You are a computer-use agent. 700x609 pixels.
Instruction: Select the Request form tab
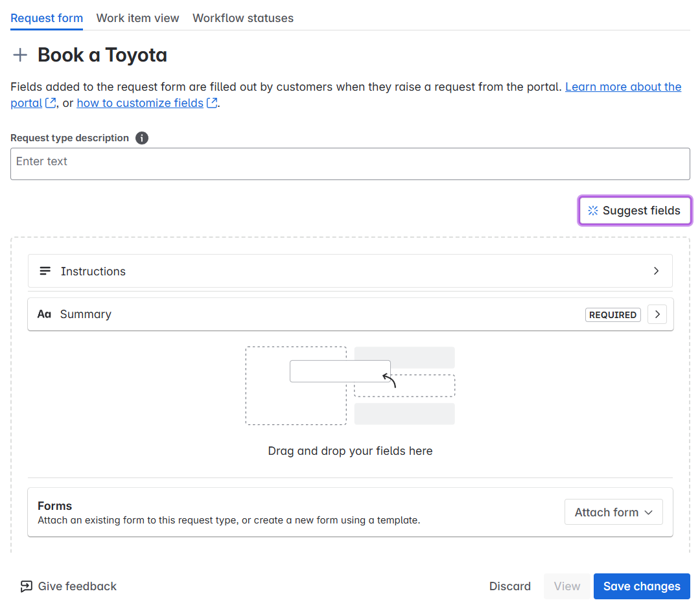(x=47, y=18)
